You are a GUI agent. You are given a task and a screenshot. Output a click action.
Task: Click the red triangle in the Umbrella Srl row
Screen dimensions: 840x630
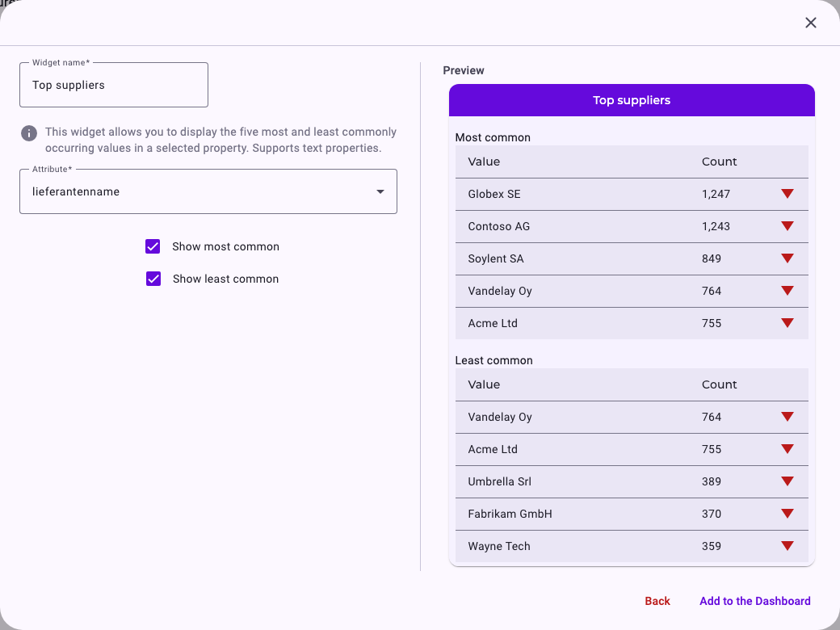point(787,481)
